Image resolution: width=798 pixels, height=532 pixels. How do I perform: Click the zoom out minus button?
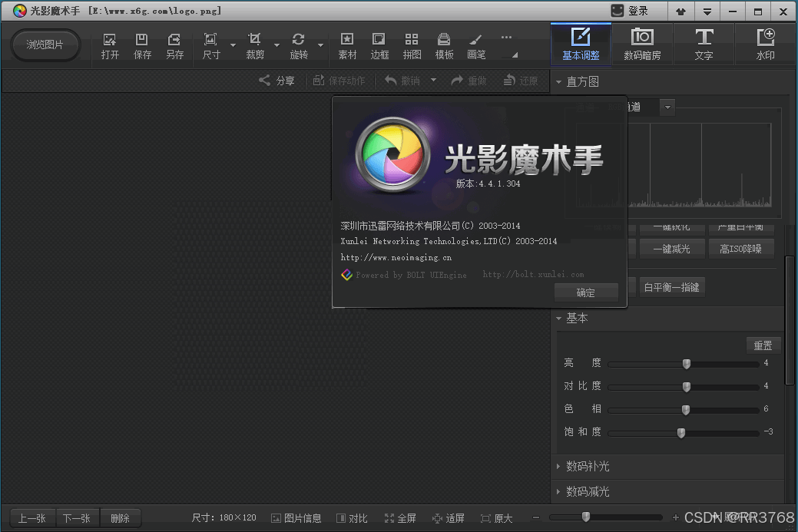536,517
